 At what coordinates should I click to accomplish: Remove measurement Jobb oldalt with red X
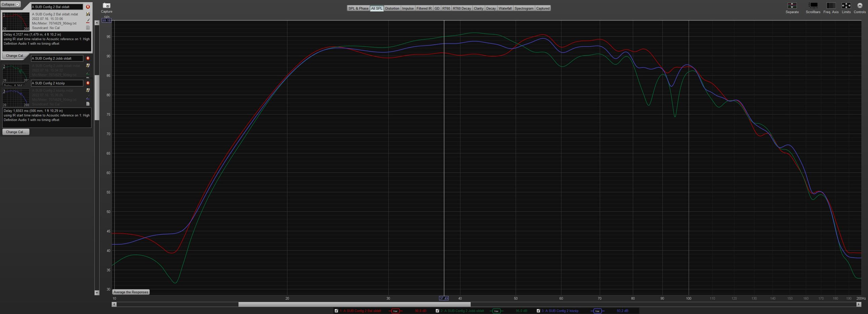pyautogui.click(x=88, y=58)
